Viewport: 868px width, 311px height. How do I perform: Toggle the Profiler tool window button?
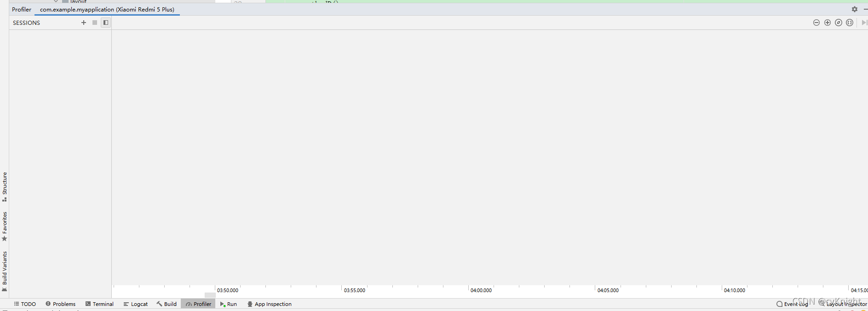198,304
